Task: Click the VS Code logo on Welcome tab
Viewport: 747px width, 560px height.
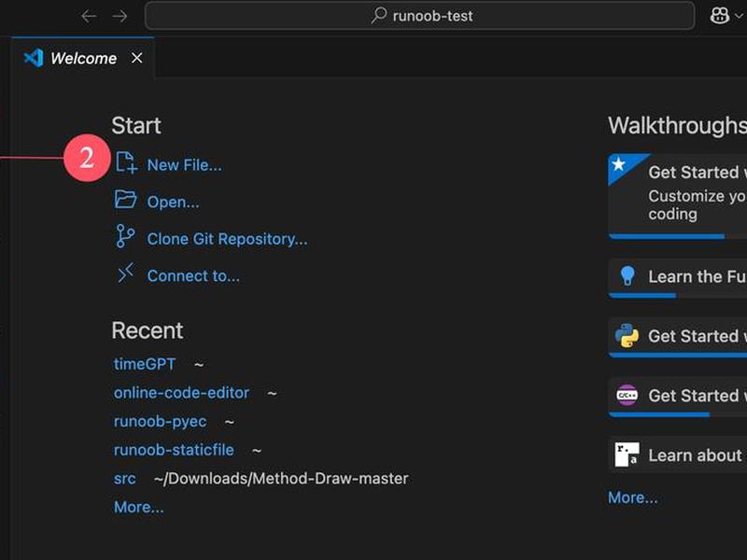Action: click(34, 58)
